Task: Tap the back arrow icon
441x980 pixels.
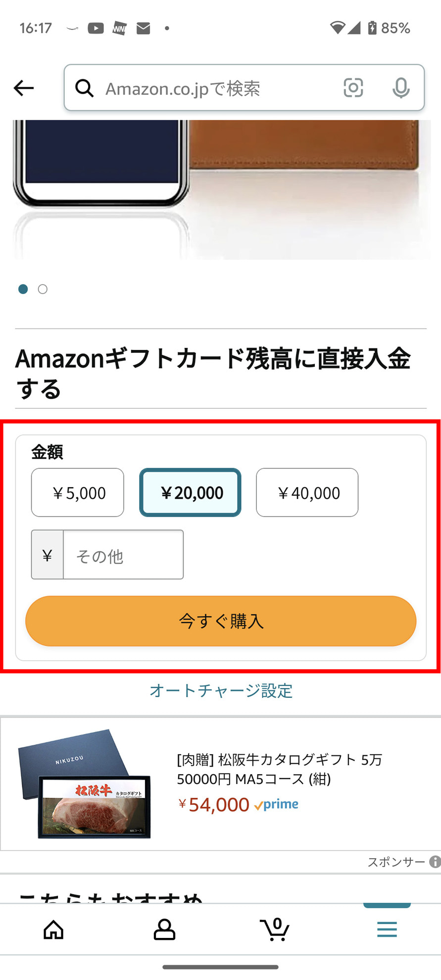Action: coord(23,88)
